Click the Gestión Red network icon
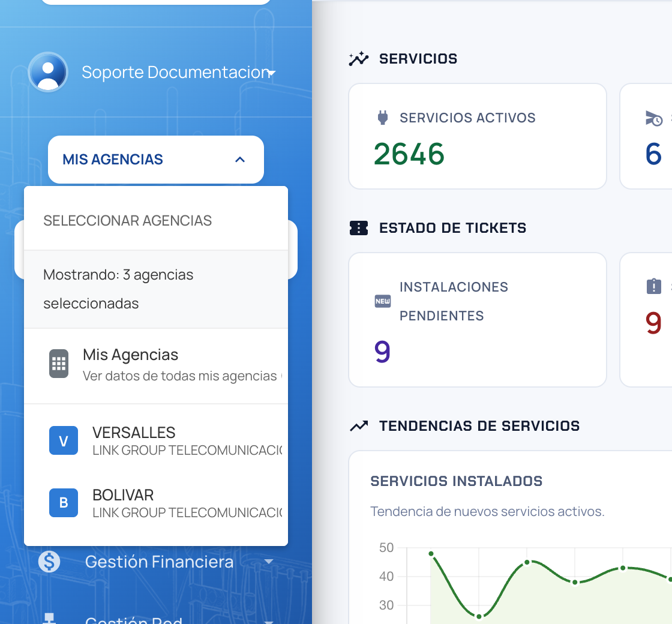Image resolution: width=672 pixels, height=624 pixels. coord(49,619)
